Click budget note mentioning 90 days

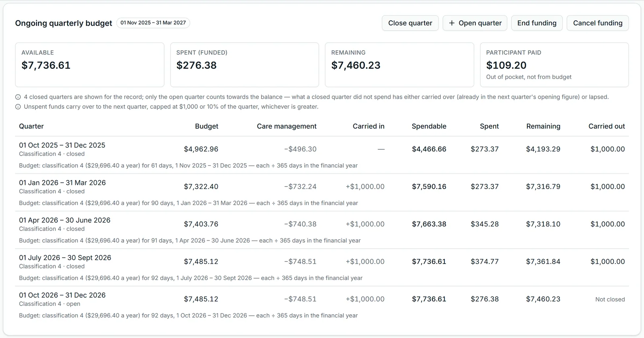click(x=188, y=203)
